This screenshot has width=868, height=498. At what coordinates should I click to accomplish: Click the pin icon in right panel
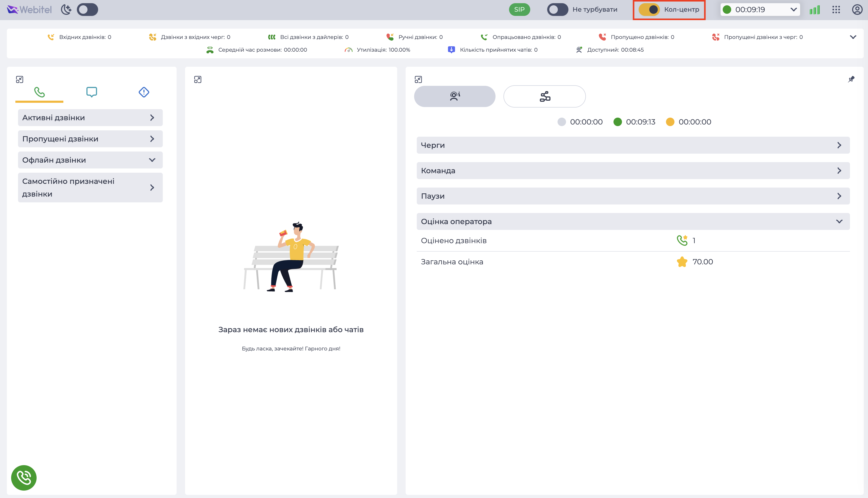pyautogui.click(x=851, y=79)
